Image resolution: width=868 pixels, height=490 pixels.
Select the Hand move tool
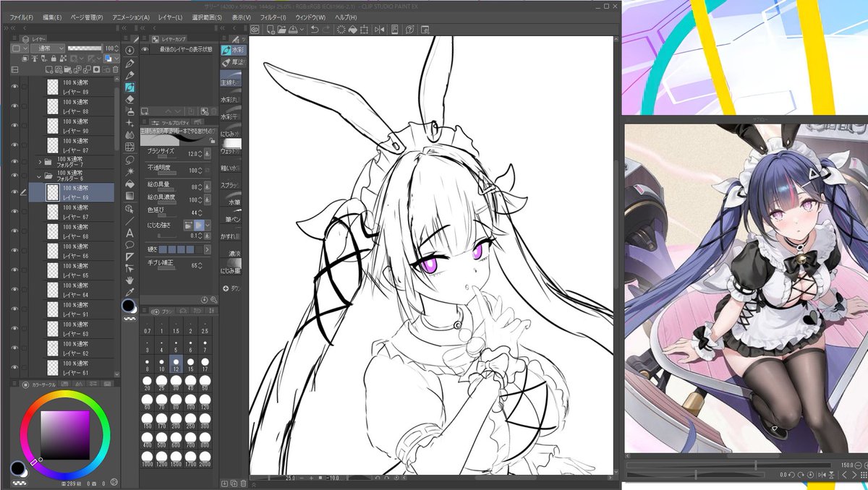130,280
